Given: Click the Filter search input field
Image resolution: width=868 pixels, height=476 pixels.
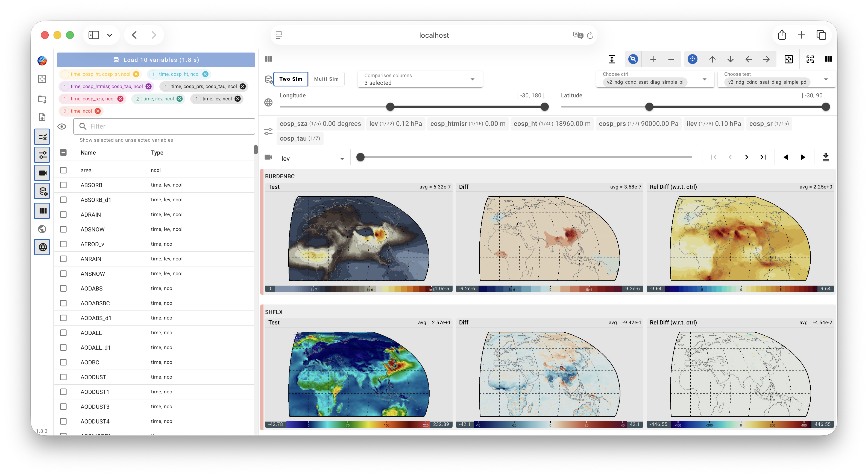Looking at the screenshot, I should click(164, 126).
